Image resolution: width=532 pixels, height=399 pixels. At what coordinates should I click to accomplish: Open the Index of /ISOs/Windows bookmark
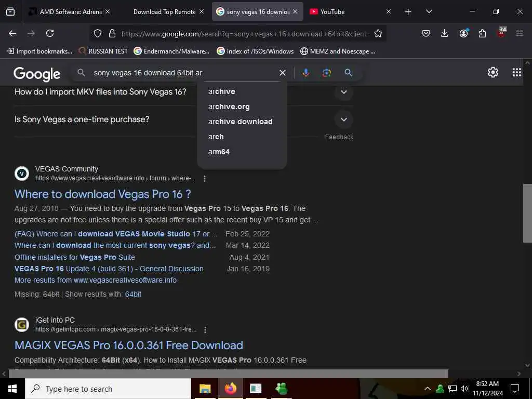click(x=255, y=51)
